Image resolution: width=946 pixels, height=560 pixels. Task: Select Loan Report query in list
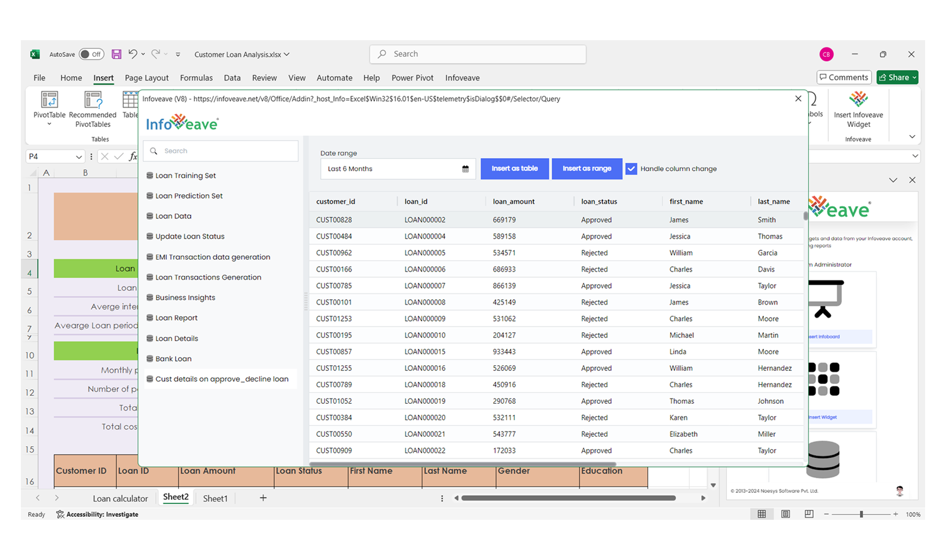176,318
